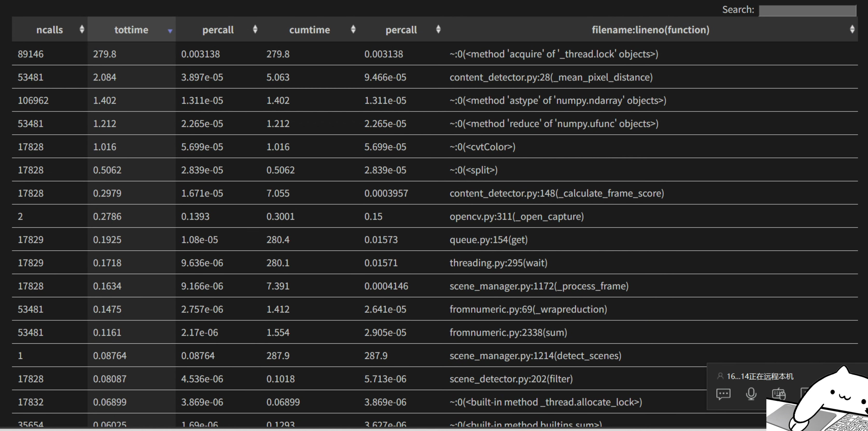868x431 pixels.
Task: Click scene_manager.py:1214(detect_scenes) entry
Action: coord(535,356)
